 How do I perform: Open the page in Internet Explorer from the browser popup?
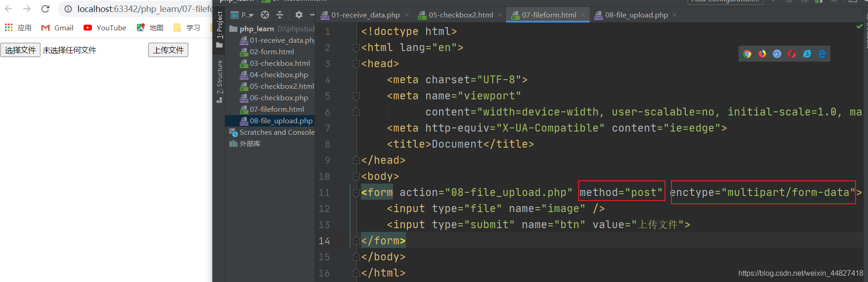click(807, 54)
